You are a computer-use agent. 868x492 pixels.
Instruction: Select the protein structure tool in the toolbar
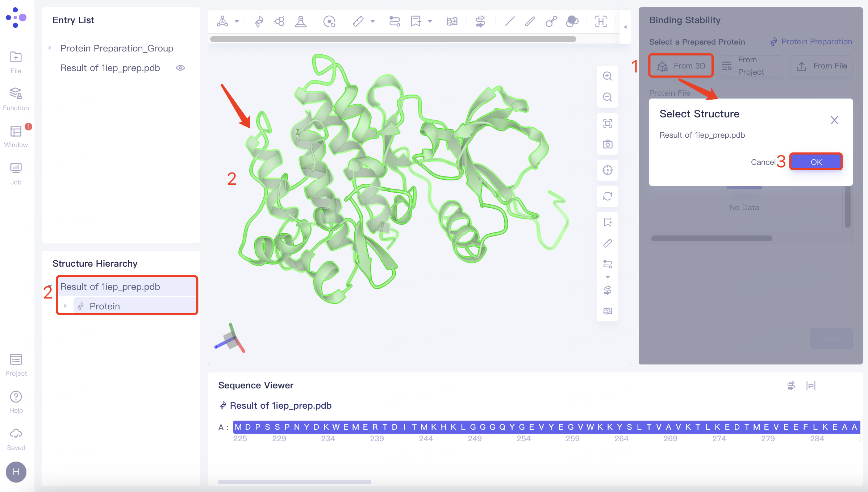258,22
